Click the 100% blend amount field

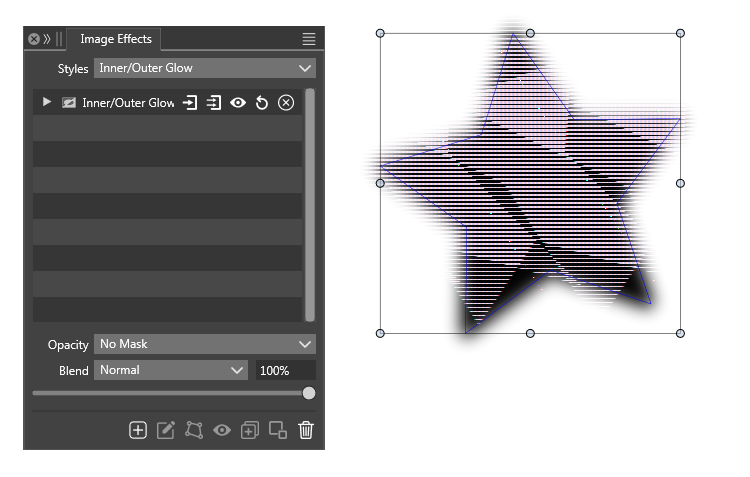284,370
